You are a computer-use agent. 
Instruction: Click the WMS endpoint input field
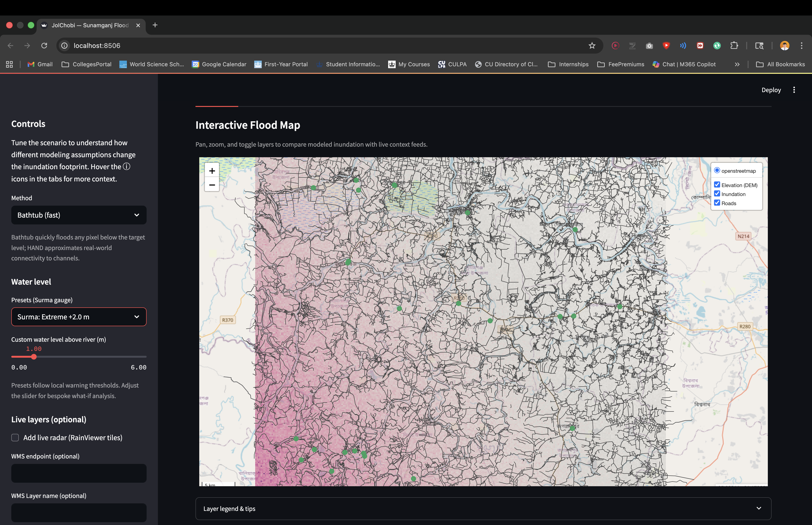[x=79, y=473]
